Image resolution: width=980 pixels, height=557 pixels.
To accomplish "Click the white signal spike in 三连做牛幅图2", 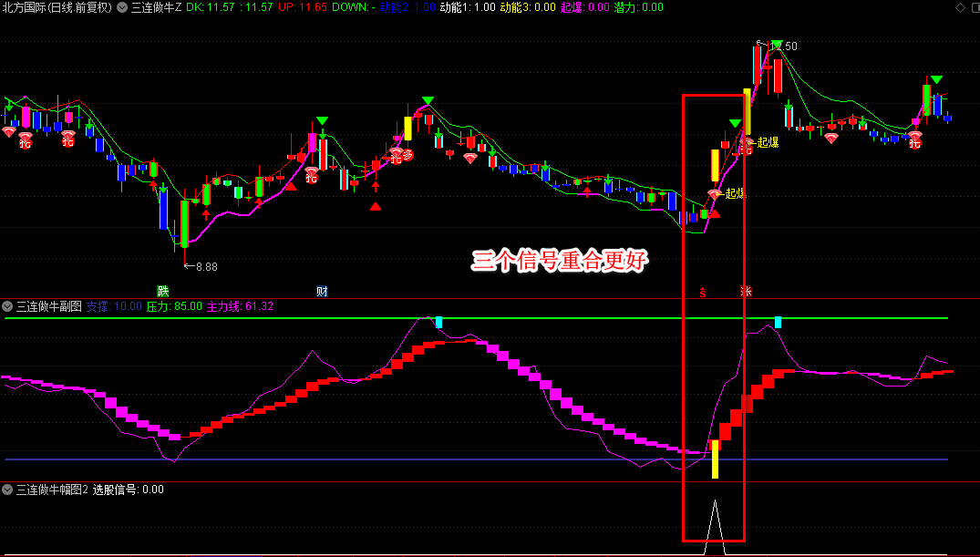I will point(715,527).
